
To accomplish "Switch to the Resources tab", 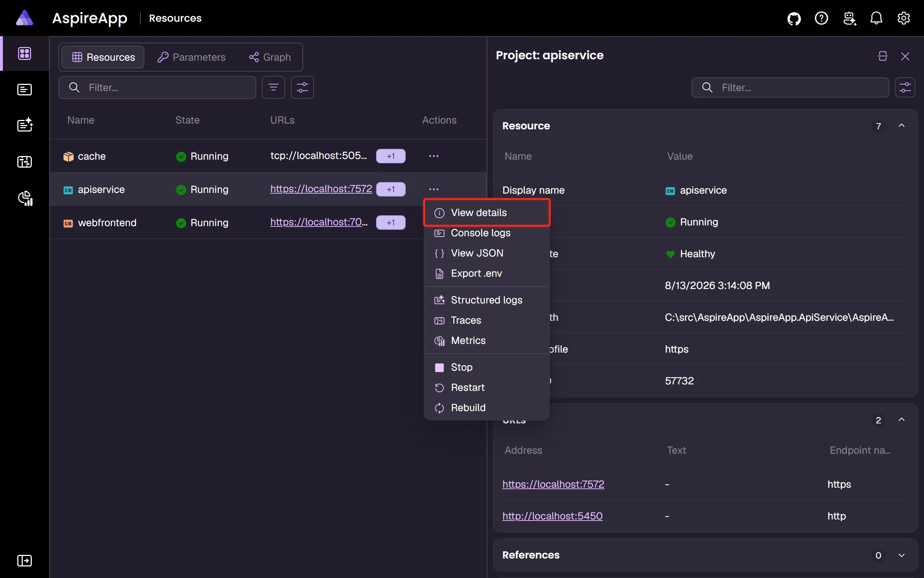I will point(103,57).
